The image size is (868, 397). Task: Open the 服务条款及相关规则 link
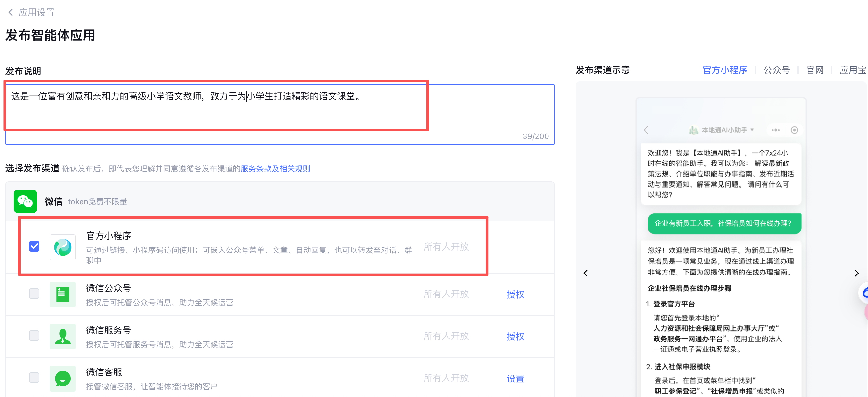click(x=275, y=169)
